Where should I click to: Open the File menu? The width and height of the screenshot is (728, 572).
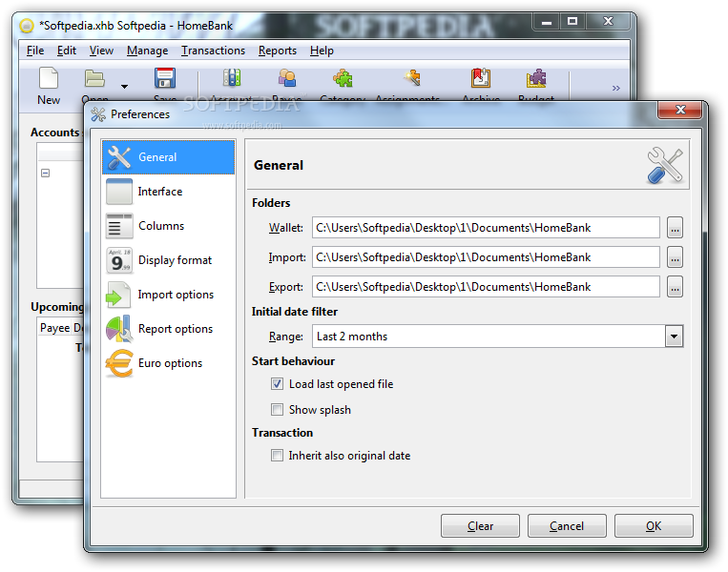pos(35,51)
